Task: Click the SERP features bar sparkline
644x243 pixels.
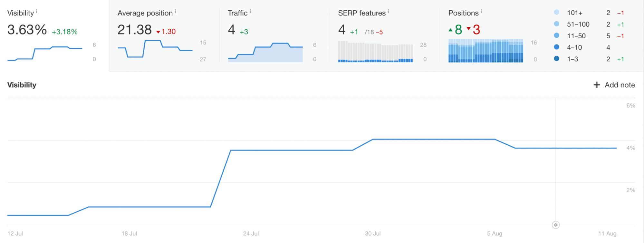Action: 376,52
